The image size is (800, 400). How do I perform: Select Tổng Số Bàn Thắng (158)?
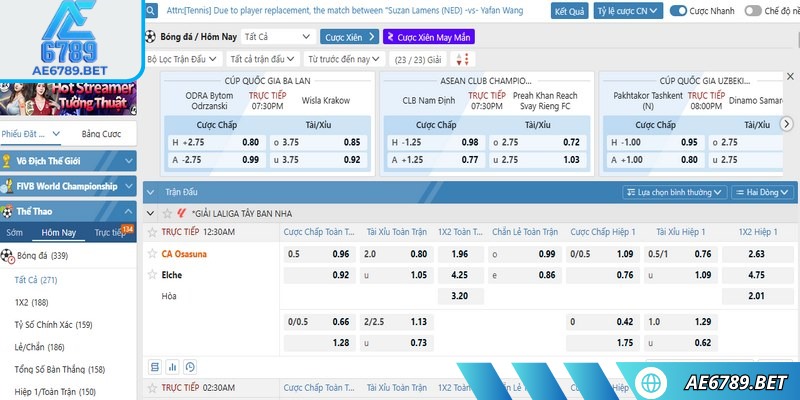tap(60, 369)
